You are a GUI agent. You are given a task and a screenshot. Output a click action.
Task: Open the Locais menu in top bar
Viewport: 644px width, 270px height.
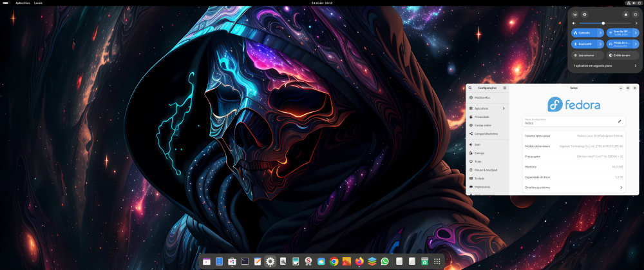[38, 3]
